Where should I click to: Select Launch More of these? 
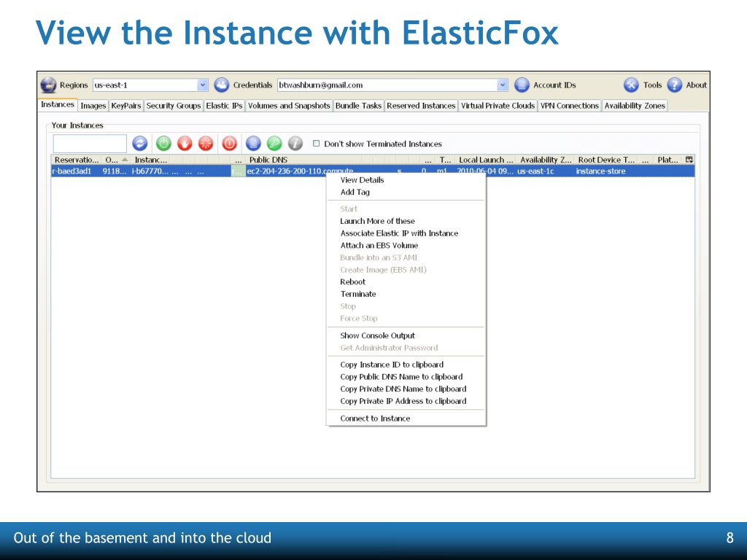(x=406, y=221)
